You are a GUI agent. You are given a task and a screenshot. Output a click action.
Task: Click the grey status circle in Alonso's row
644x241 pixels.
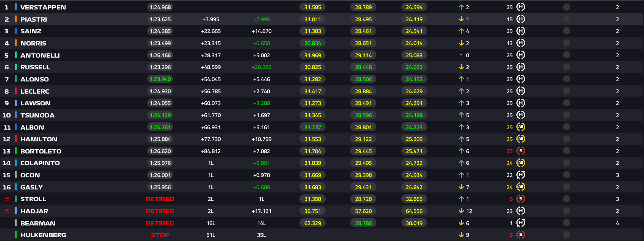[566, 79]
